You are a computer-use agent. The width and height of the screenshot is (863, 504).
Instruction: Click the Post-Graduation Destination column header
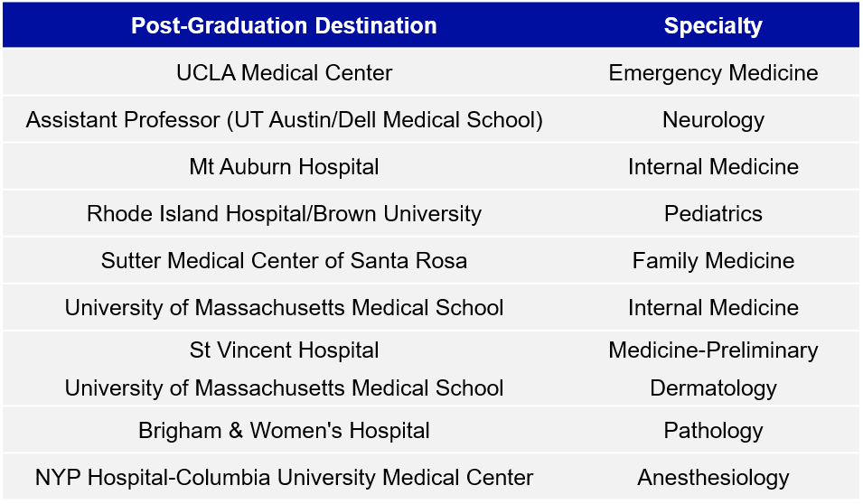(284, 25)
